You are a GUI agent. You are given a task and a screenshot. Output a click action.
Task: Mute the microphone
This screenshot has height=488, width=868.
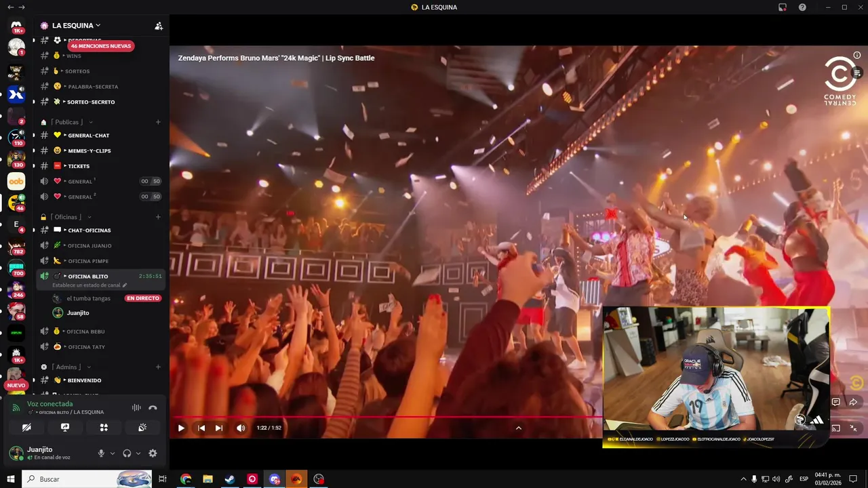click(101, 453)
